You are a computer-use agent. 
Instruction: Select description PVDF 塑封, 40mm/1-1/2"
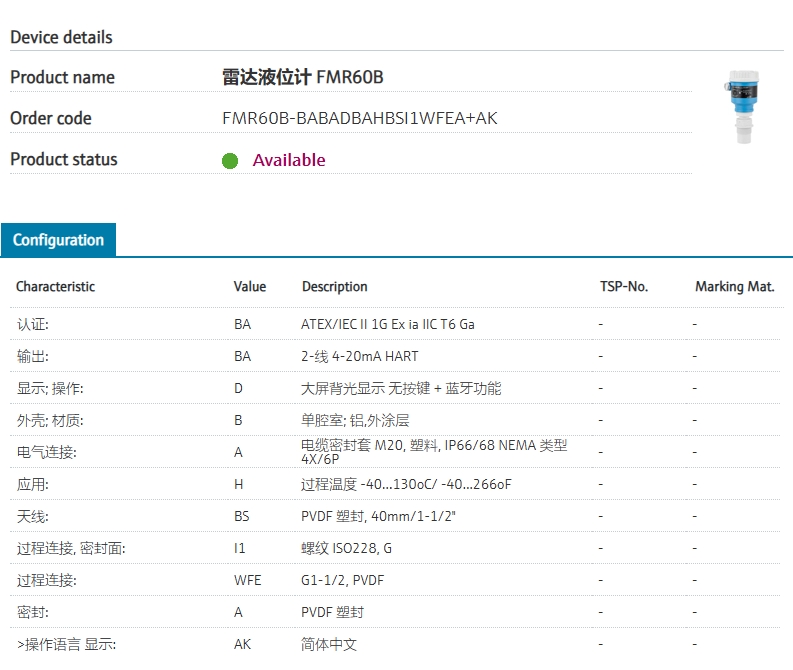(x=378, y=516)
